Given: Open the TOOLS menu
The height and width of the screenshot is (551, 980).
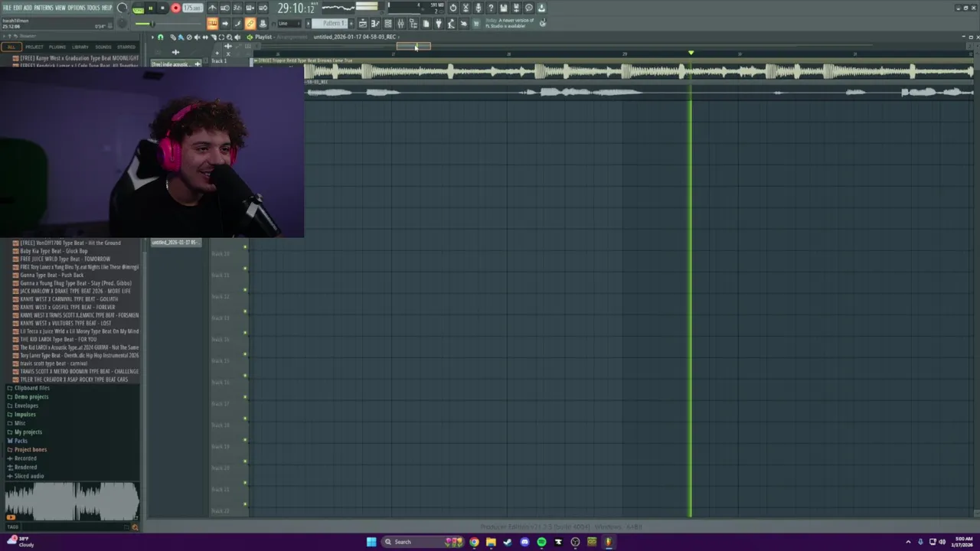Looking at the screenshot, I should [x=93, y=8].
